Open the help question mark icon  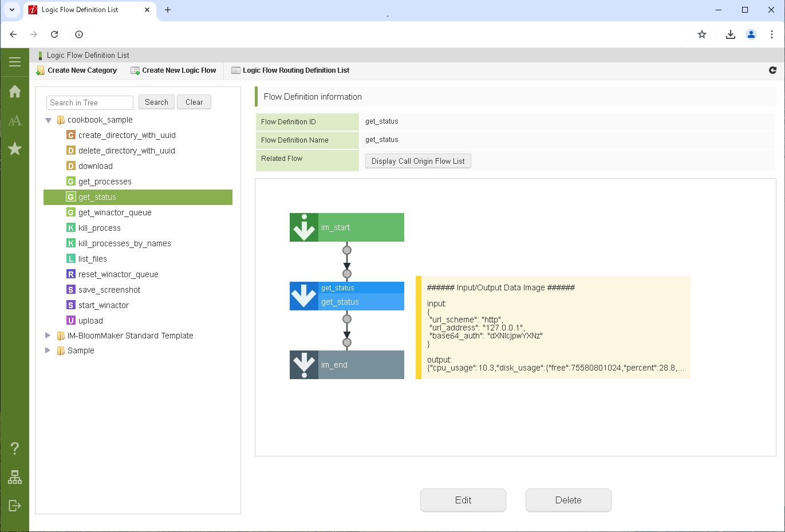15,448
